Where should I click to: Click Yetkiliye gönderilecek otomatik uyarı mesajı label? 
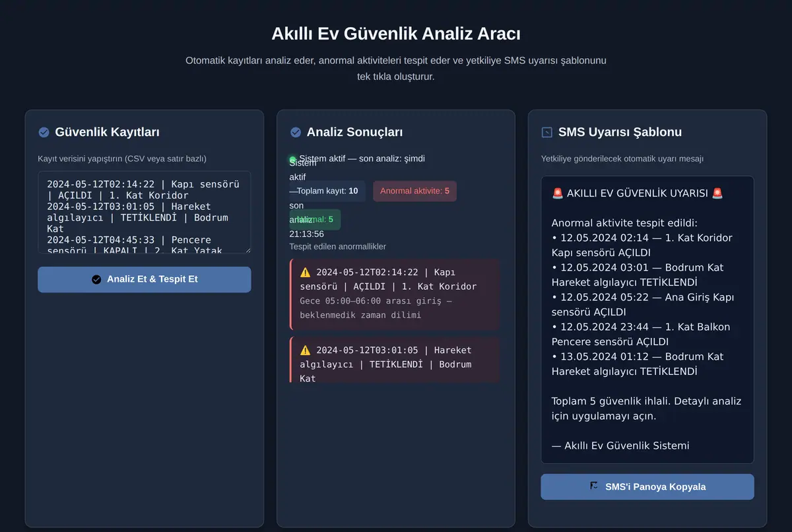coord(622,158)
